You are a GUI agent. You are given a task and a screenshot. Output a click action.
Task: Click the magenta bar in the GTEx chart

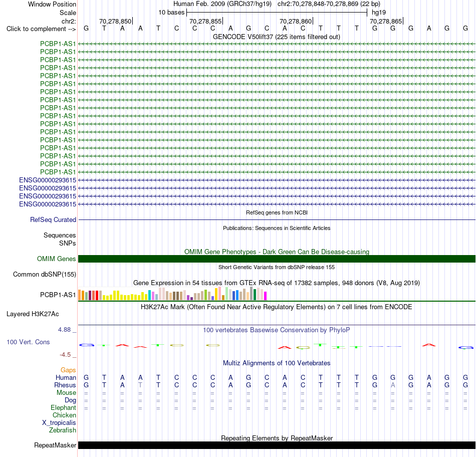point(266,296)
